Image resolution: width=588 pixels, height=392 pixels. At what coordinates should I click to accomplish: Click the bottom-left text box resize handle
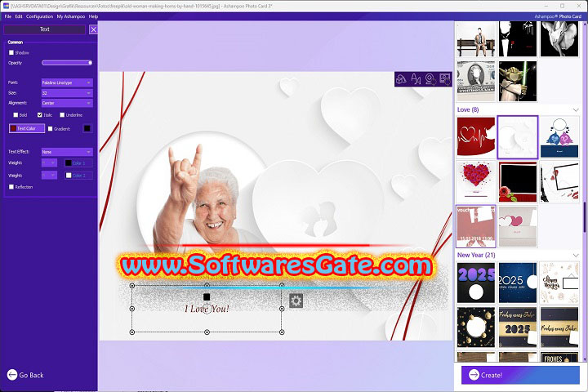(x=132, y=332)
